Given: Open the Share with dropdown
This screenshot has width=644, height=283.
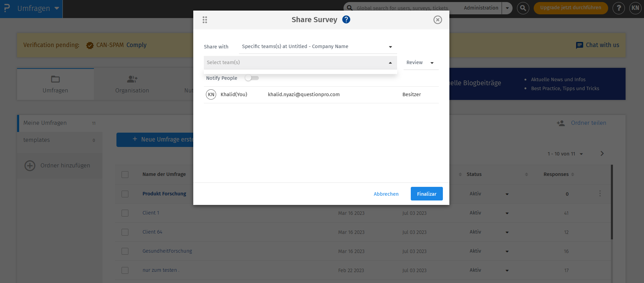Looking at the screenshot, I should [318, 46].
